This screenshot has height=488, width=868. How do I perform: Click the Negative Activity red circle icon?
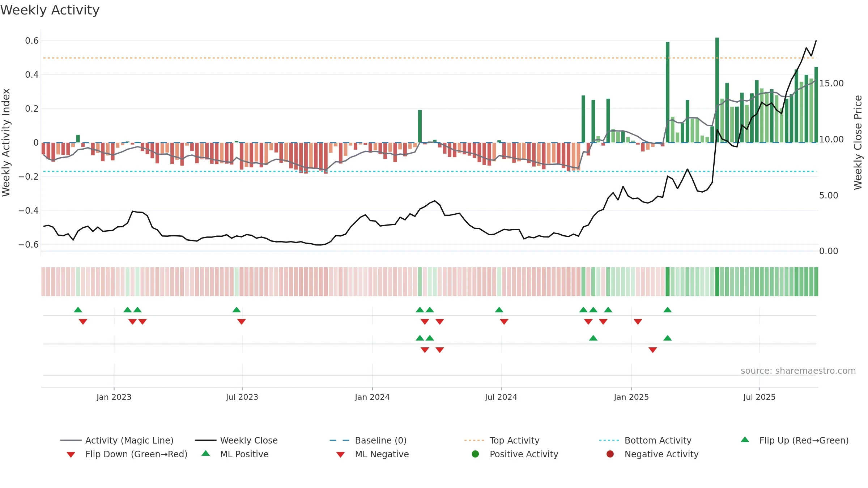[610, 454]
